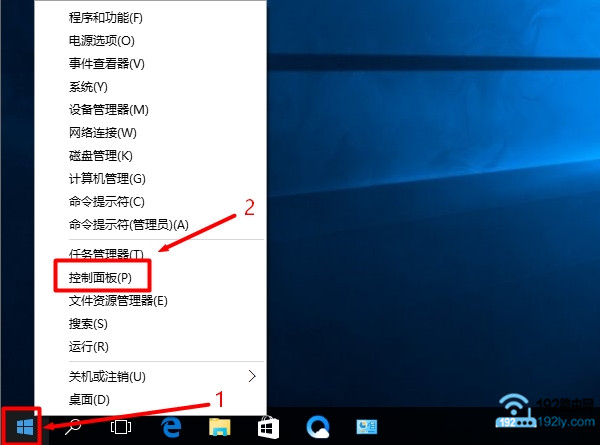Open File Explorer from the taskbar
The height and width of the screenshot is (445, 600).
tap(220, 427)
